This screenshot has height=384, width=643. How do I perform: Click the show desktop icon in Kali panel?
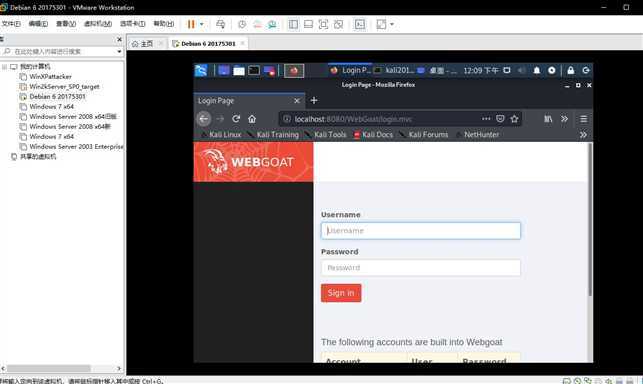point(223,71)
